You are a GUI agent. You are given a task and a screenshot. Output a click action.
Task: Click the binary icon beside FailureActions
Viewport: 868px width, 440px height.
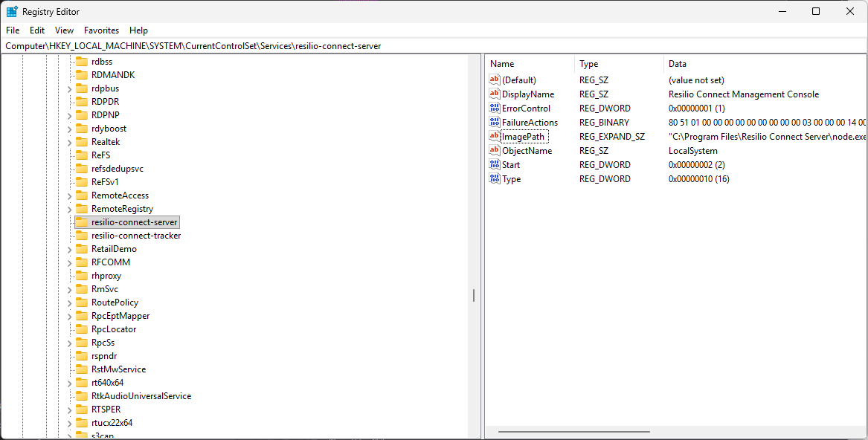(495, 123)
